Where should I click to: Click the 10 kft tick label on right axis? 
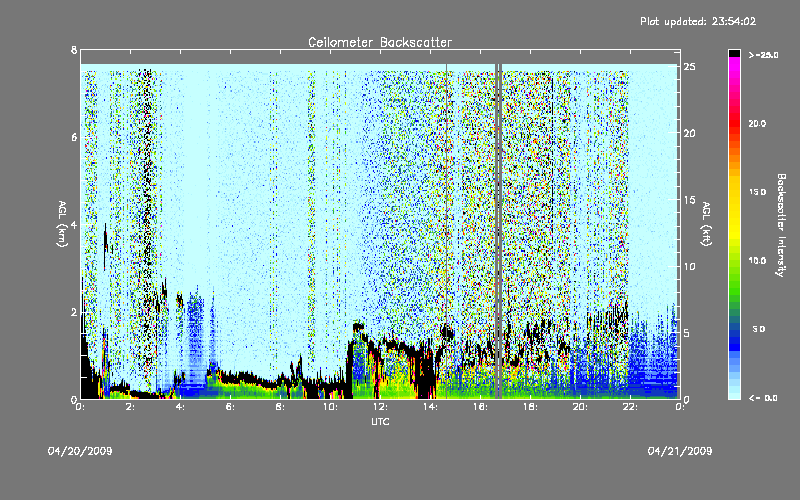[x=689, y=266]
